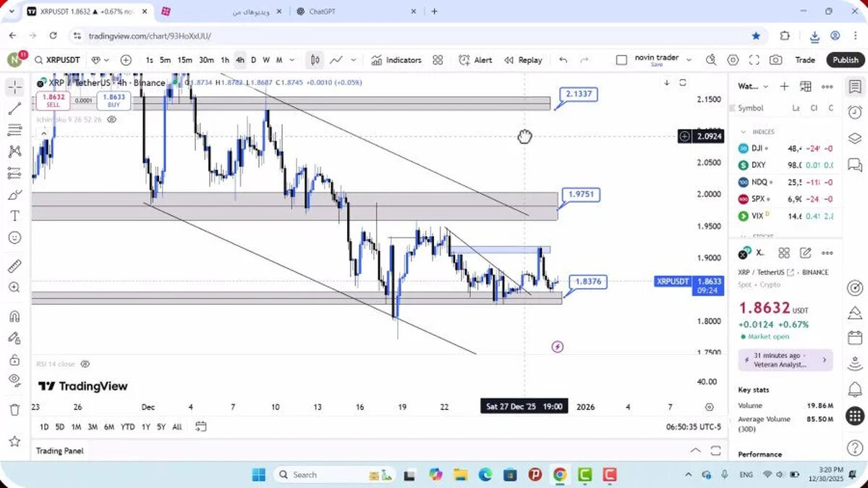
Task: Select the 1D date range
Action: [x=44, y=426]
